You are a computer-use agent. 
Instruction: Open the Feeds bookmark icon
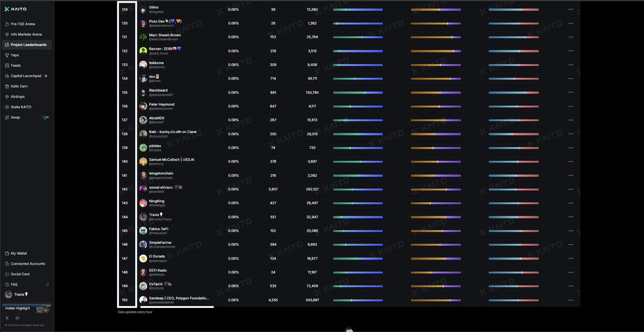[7, 65]
